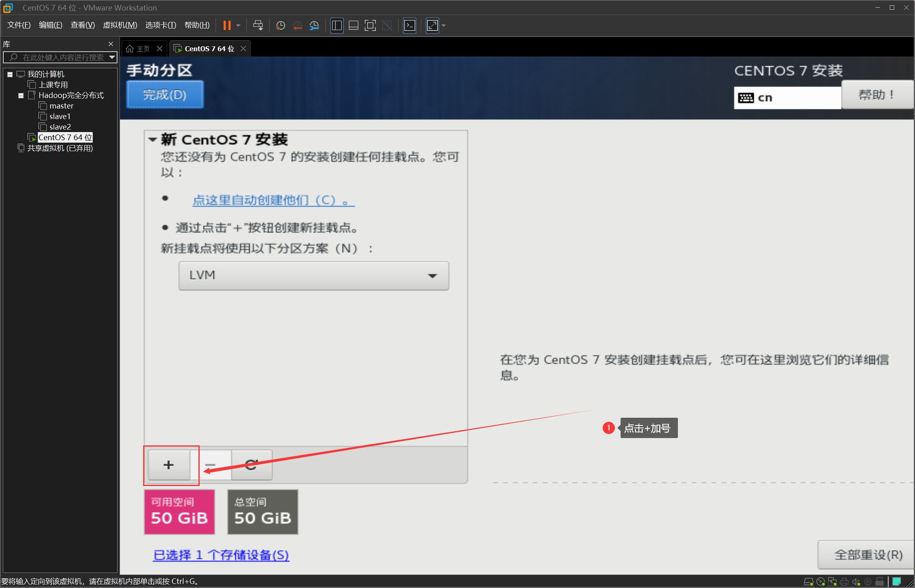Toggle the library sidebar view icon
This screenshot has width=915, height=588.
(337, 26)
